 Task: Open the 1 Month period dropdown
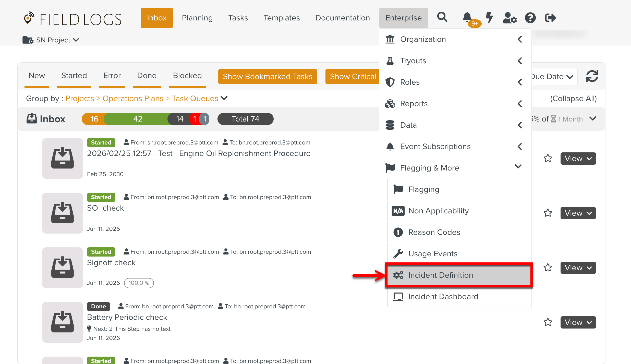(593, 118)
